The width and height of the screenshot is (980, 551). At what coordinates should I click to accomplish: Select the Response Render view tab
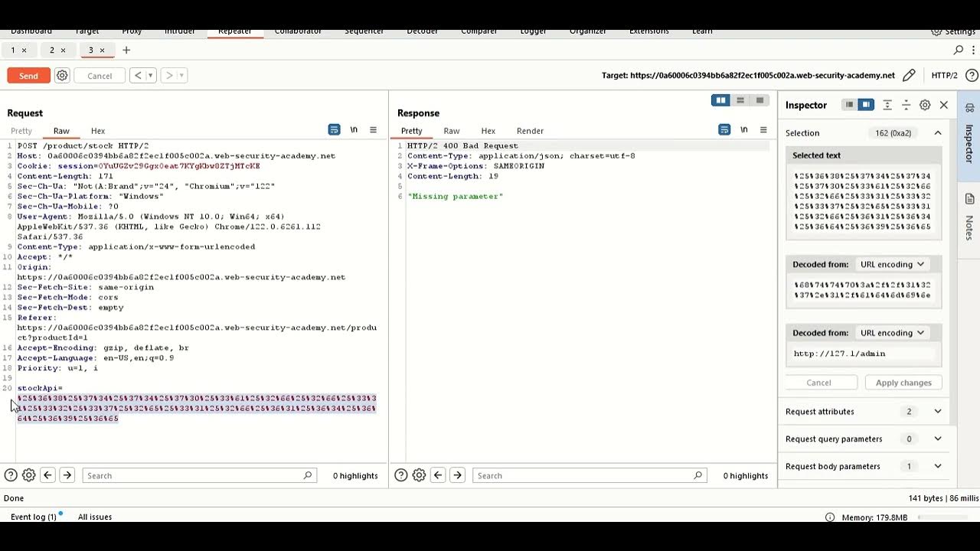pos(530,131)
